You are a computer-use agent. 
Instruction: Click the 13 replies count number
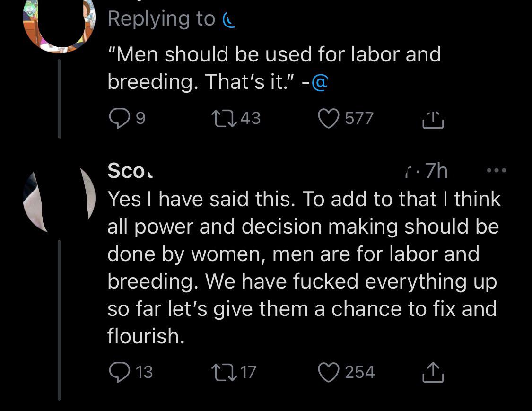(144, 372)
